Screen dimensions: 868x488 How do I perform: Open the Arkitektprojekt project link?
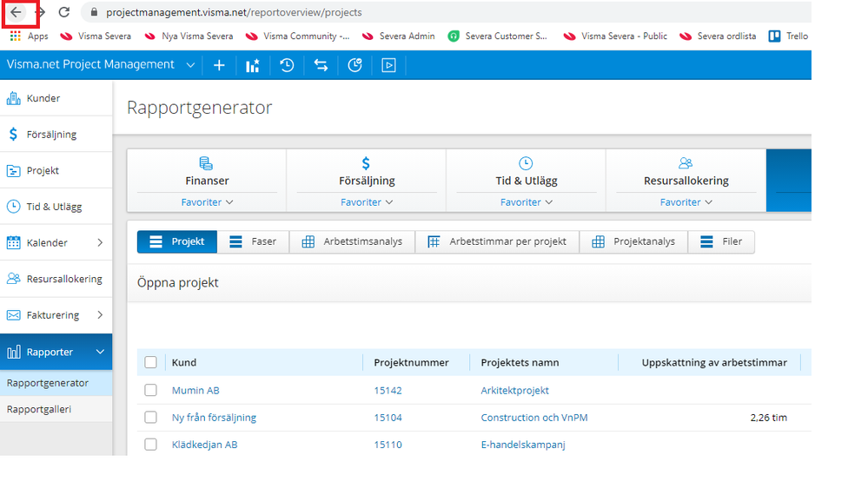click(514, 391)
